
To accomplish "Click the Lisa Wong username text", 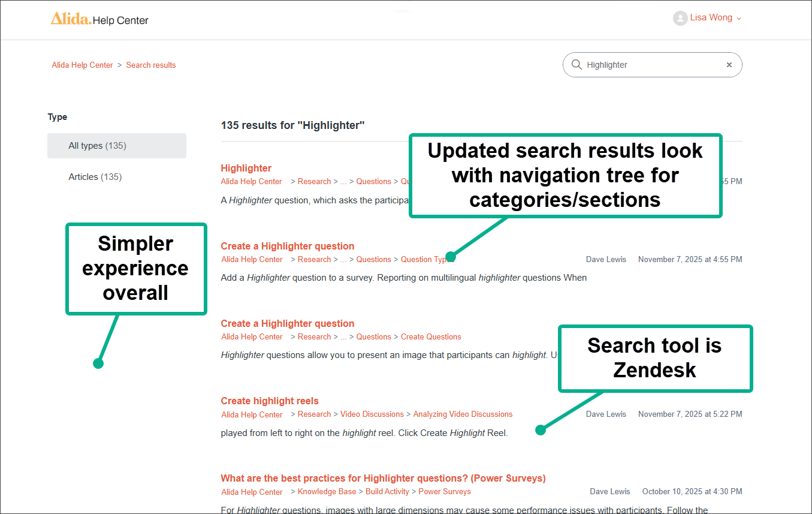I will (x=711, y=17).
